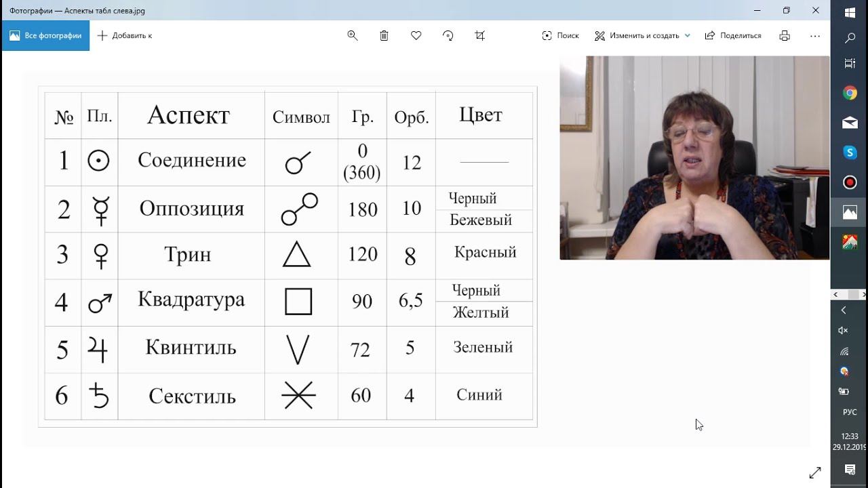This screenshot has width=868, height=488.
Task: Open taskbar search magnifier
Action: (x=850, y=39)
